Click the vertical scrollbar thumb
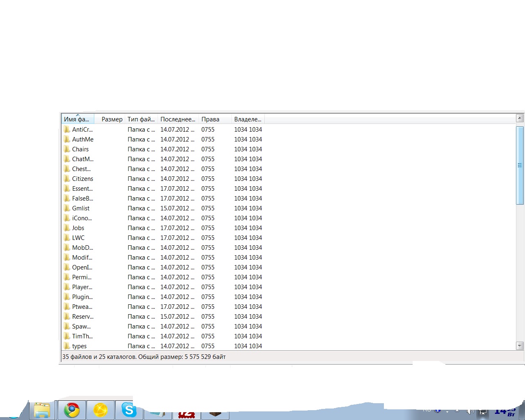This screenshot has width=525, height=420. tap(520, 165)
